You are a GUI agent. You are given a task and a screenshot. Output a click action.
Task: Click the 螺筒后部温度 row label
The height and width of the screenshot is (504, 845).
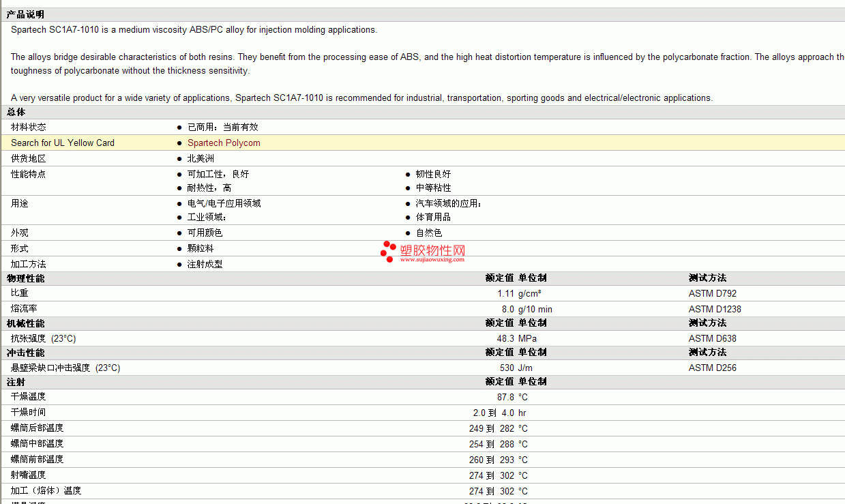(x=38, y=428)
